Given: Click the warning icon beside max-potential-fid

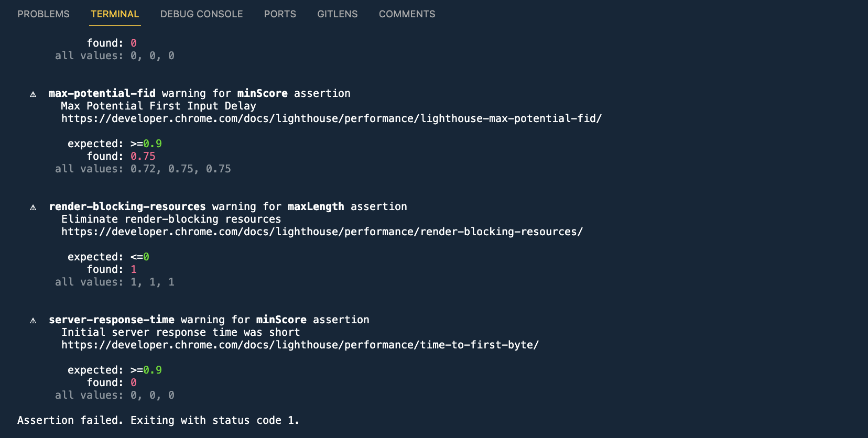Looking at the screenshot, I should [32, 93].
